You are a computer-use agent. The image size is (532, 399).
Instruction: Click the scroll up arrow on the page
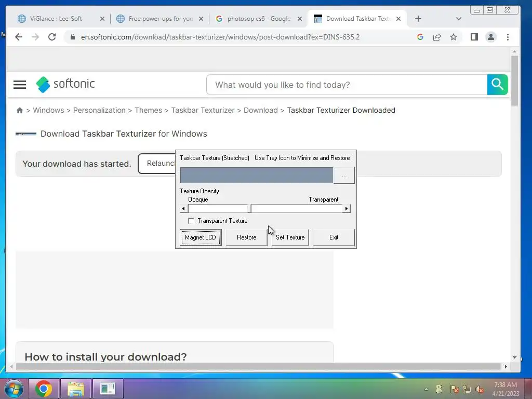(x=514, y=51)
